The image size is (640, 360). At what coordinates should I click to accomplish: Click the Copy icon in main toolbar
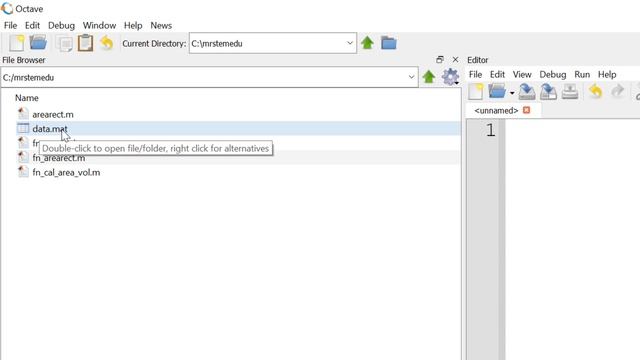[65, 44]
